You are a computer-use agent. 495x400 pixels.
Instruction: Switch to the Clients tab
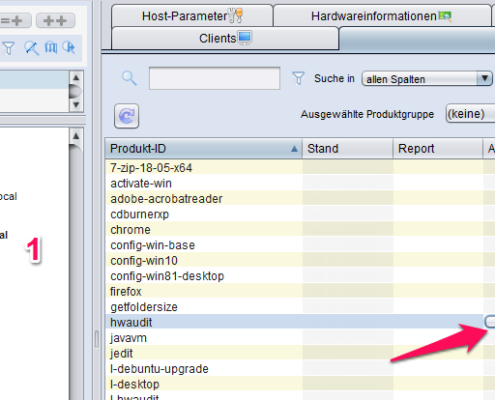225,38
